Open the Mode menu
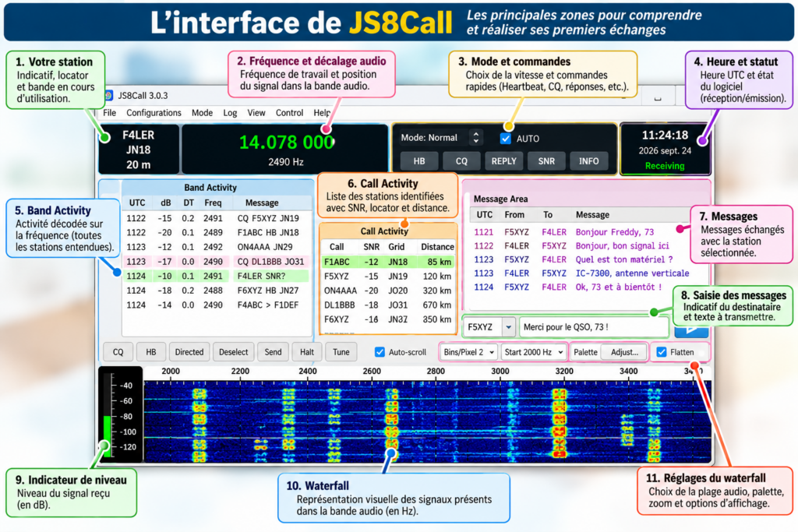The width and height of the screenshot is (798, 532). pos(202,113)
